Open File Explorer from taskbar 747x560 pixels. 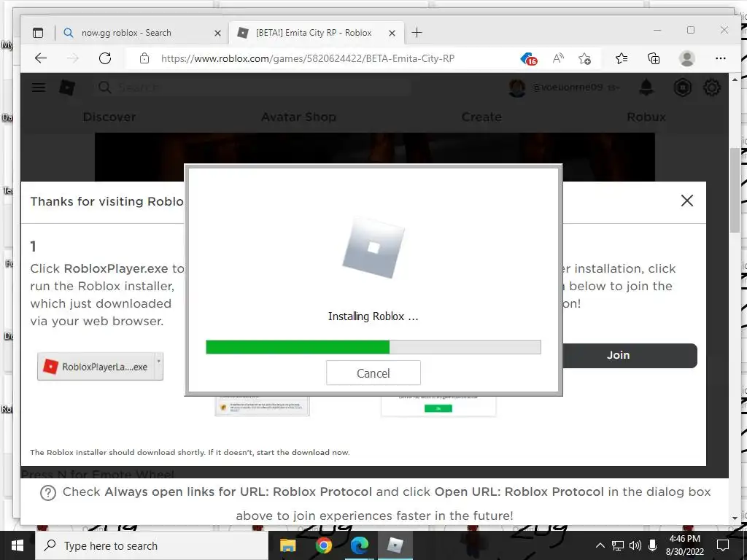coord(287,545)
